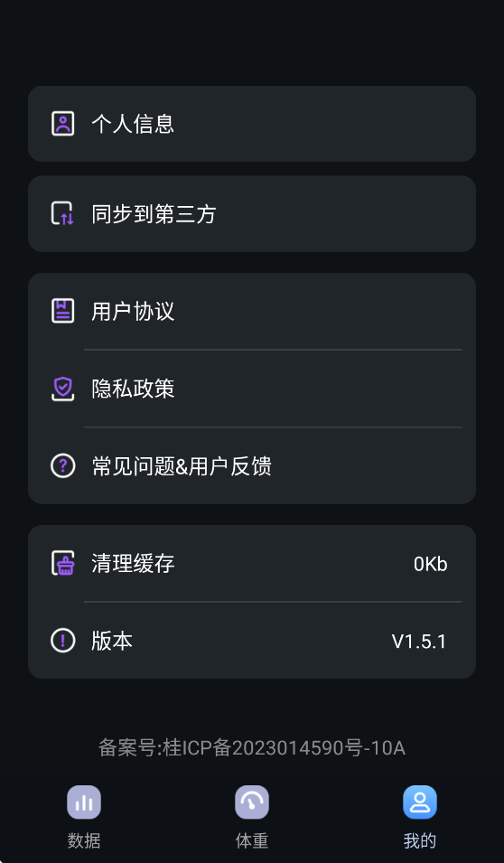The image size is (504, 863).
Task: Tap the 用户协议 document icon
Action: pos(62,311)
